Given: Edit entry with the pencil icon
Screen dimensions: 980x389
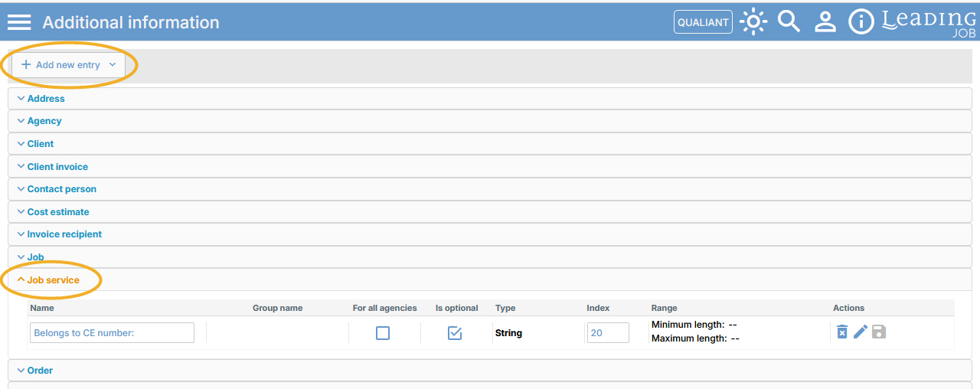Looking at the screenshot, I should coord(861,332).
